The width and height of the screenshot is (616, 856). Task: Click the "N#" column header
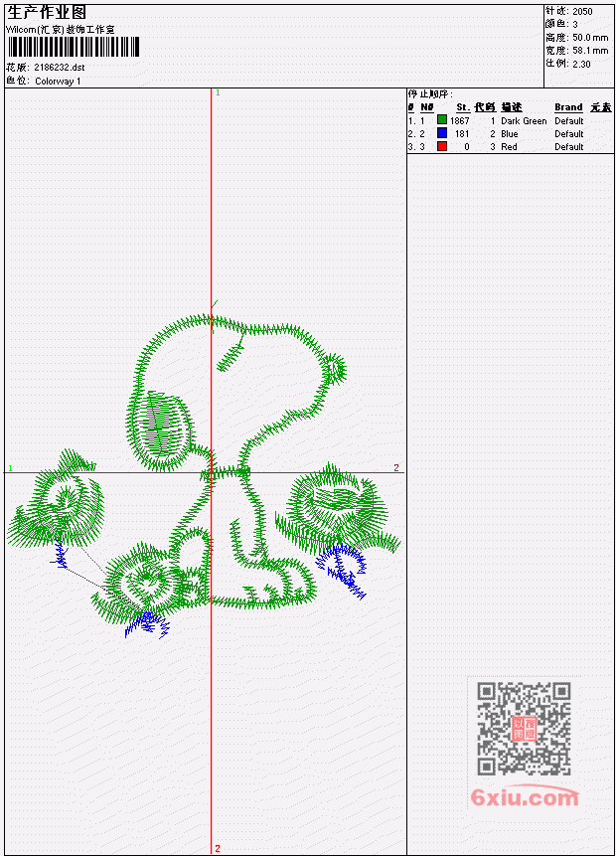(x=426, y=107)
